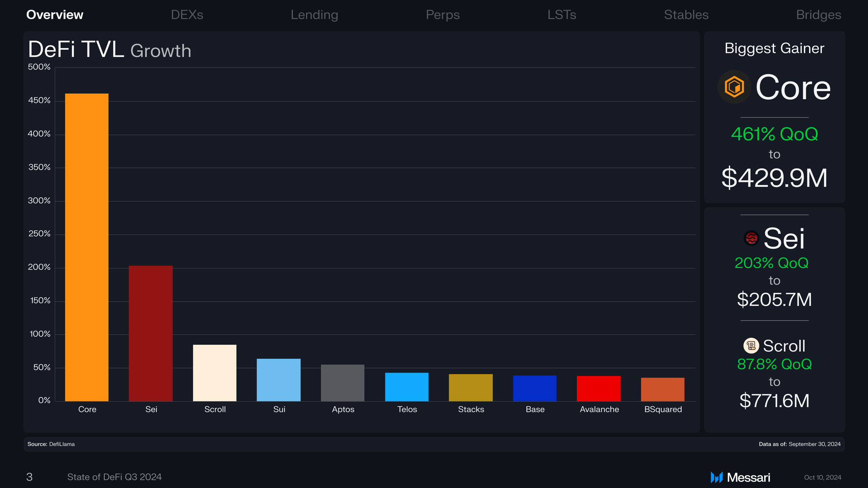Click the orange Core bar
The image size is (868, 488).
[x=87, y=247]
